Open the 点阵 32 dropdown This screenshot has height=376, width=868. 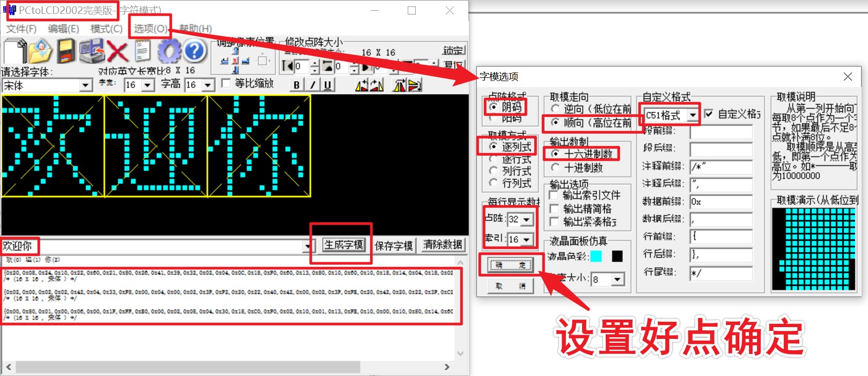click(x=527, y=219)
